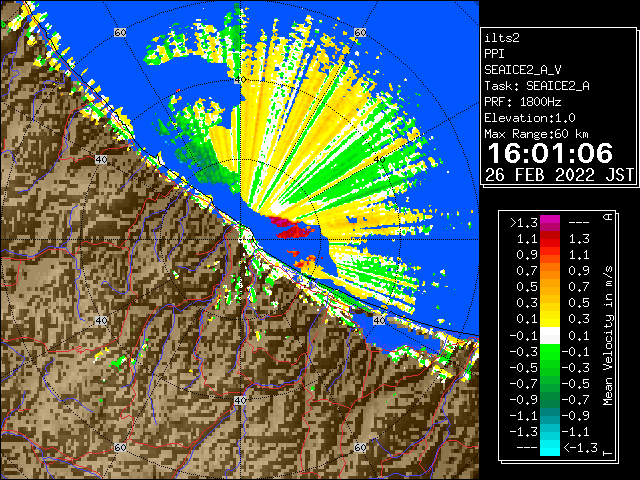Viewport: 640px width, 480px height.
Task: Click the magenta segment of the velocity color bar
Action: click(550, 223)
